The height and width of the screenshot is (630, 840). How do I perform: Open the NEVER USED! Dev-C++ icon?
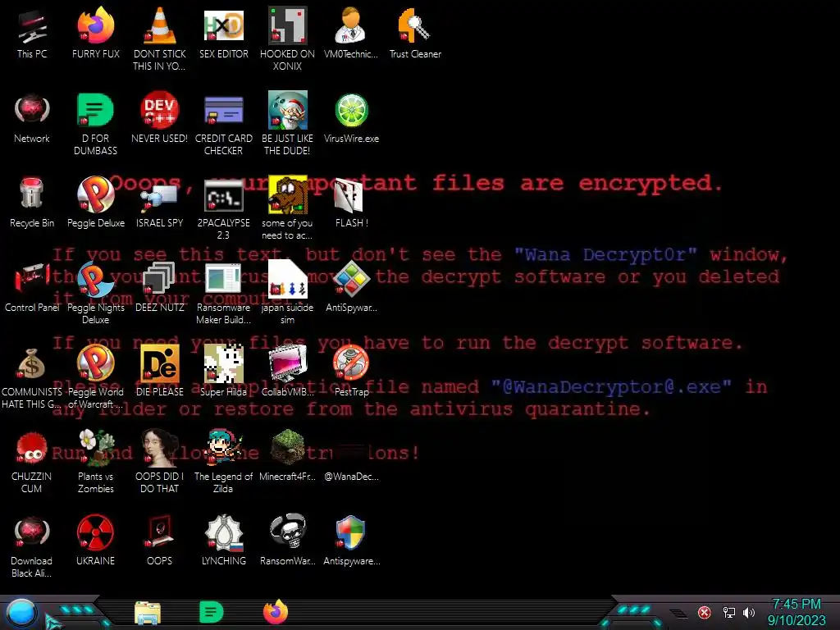160,111
